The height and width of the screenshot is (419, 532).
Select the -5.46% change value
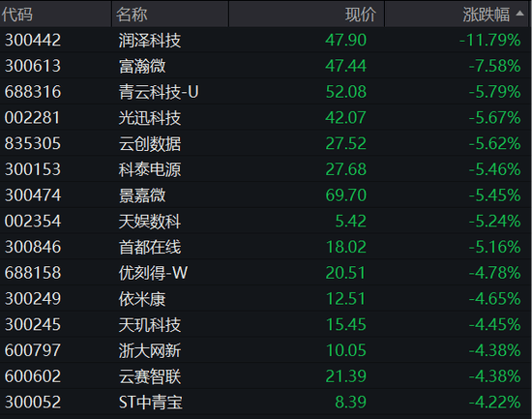[494, 169]
